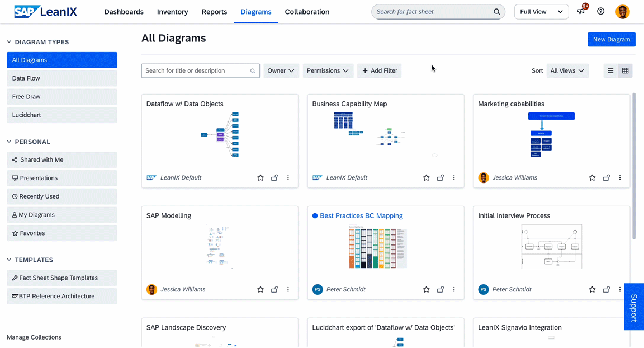The image size is (644, 348).
Task: Favorite the Marketing cababilities diagram
Action: [592, 177]
